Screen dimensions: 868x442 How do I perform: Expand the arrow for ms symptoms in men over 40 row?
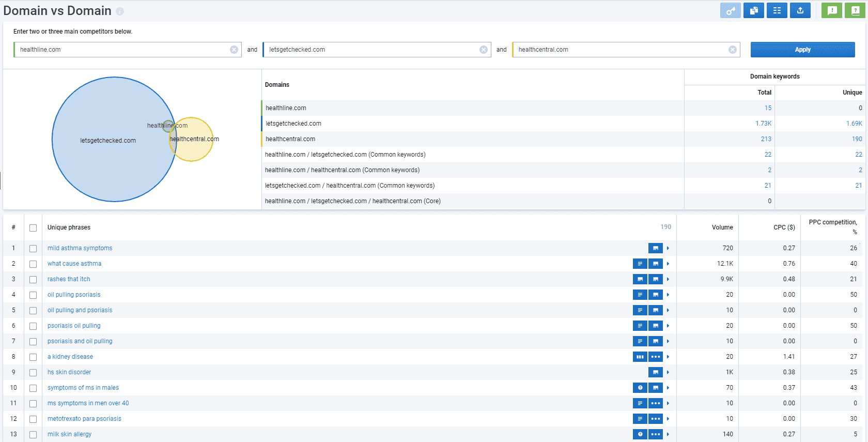tap(668, 403)
